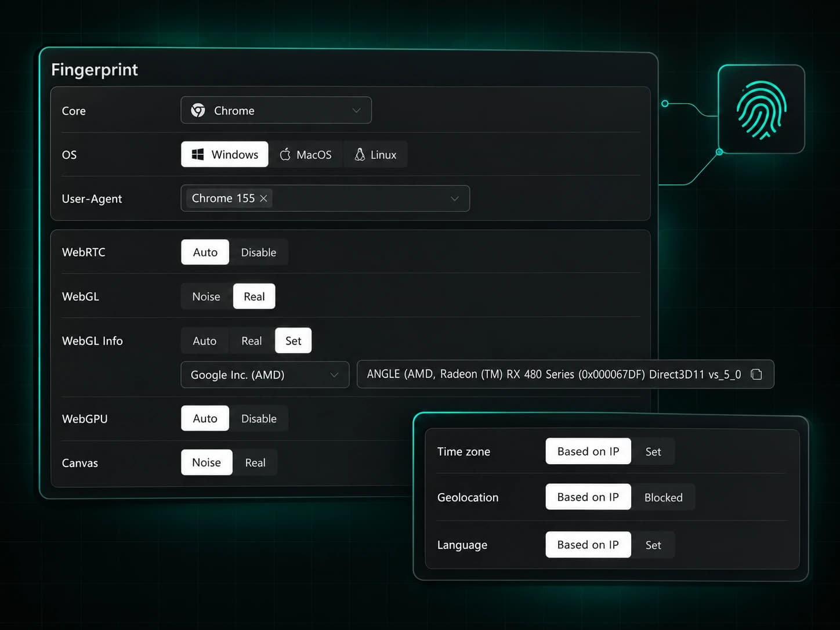Image resolution: width=840 pixels, height=630 pixels.
Task: Set Language to Based on IP
Action: [588, 545]
